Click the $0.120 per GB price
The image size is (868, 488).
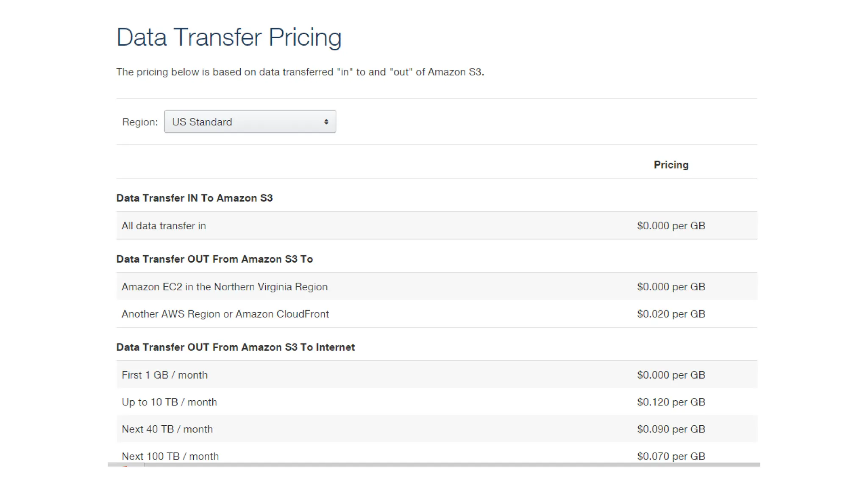click(x=671, y=402)
